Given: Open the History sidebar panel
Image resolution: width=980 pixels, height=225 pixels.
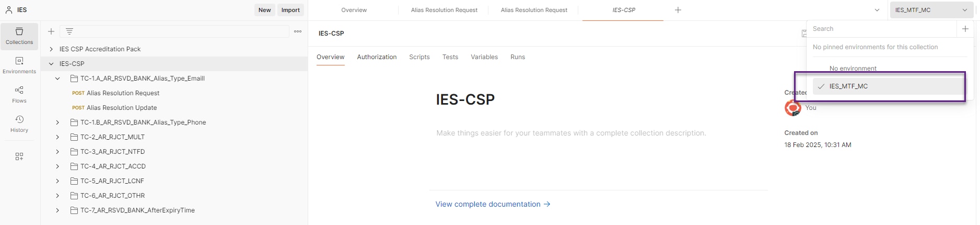Looking at the screenshot, I should tap(19, 124).
